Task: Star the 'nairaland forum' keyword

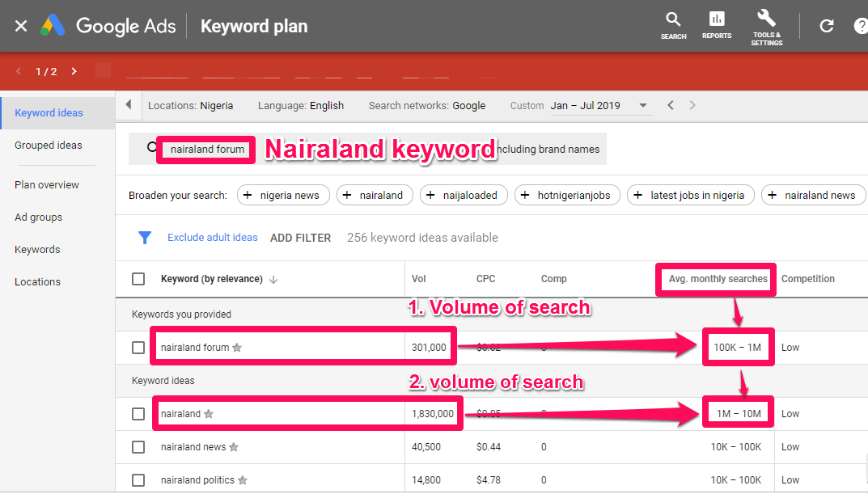Action: coord(237,348)
